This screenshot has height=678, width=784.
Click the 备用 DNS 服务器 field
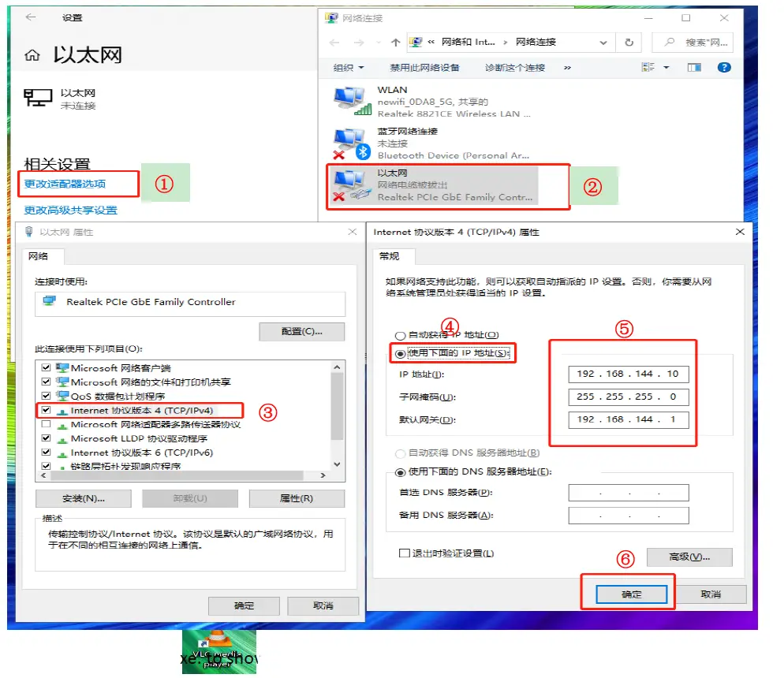(x=629, y=516)
